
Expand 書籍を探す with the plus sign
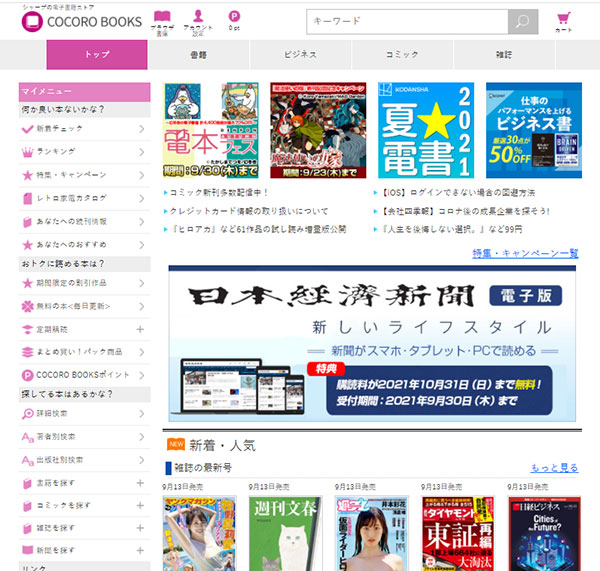(x=140, y=483)
